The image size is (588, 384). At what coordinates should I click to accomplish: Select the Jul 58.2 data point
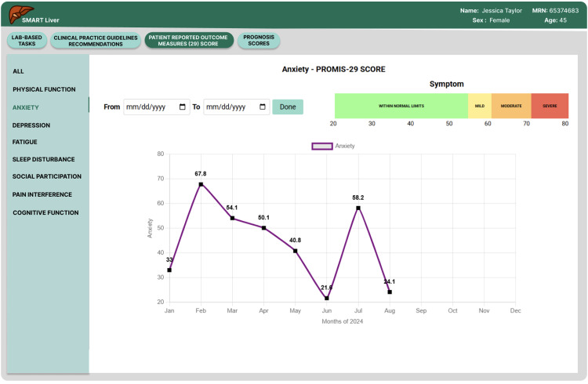[x=358, y=208]
